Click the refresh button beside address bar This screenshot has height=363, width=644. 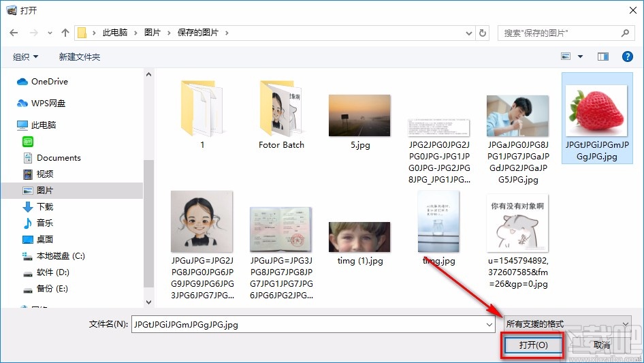click(483, 33)
